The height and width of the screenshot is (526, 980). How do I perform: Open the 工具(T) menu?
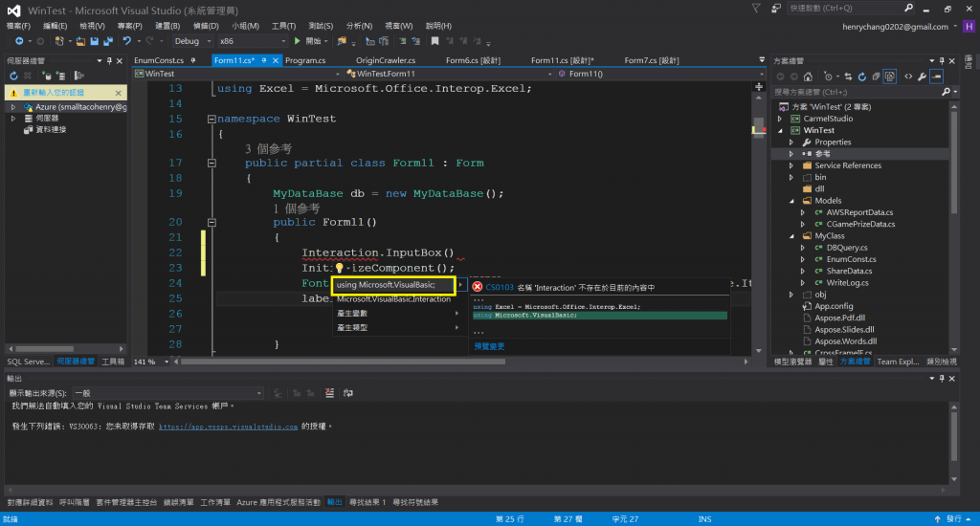click(x=283, y=26)
